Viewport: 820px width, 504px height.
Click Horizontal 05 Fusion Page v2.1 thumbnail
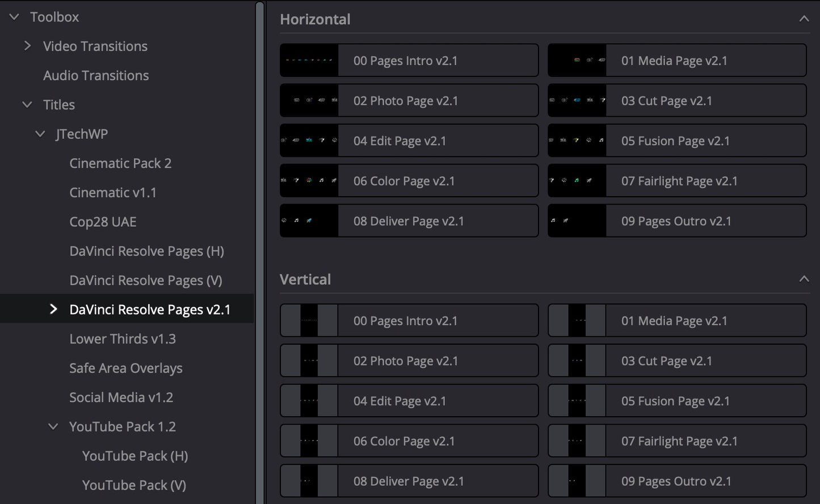point(577,141)
